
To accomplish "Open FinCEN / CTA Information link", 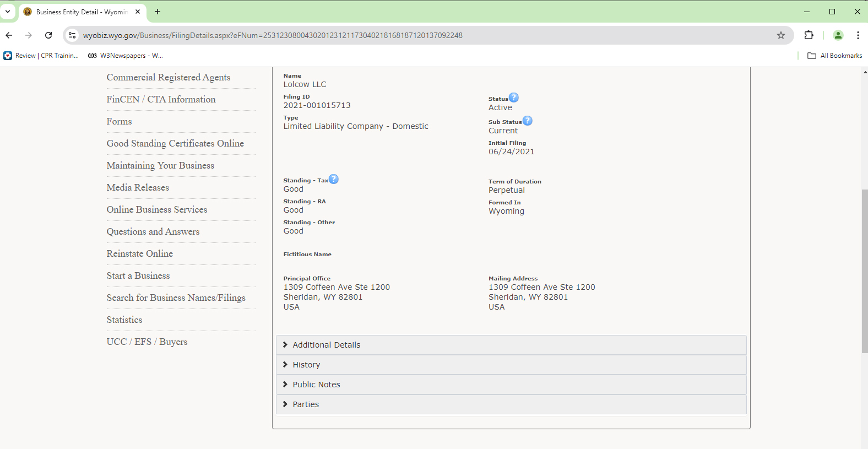I will pyautogui.click(x=161, y=99).
